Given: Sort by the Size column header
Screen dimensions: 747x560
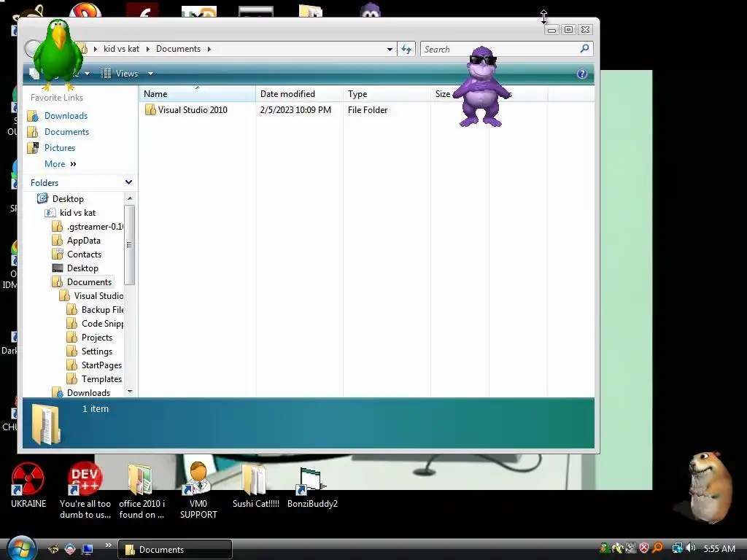Looking at the screenshot, I should pyautogui.click(x=443, y=94).
